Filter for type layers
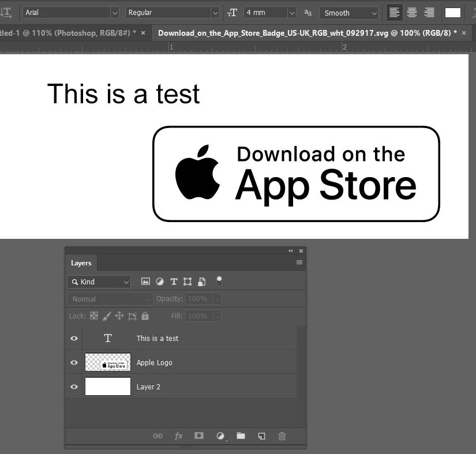This screenshot has width=476, height=454. click(174, 282)
